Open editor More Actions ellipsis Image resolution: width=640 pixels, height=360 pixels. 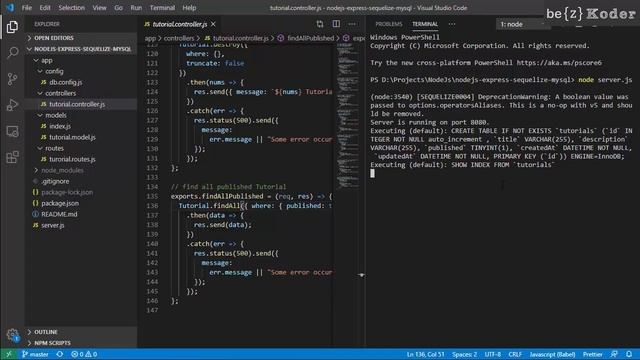(x=352, y=24)
